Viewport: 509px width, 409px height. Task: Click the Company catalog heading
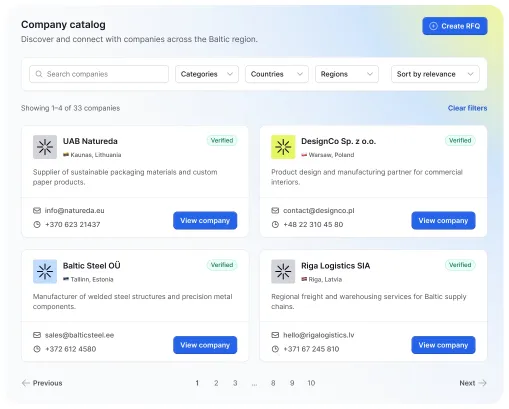(63, 25)
